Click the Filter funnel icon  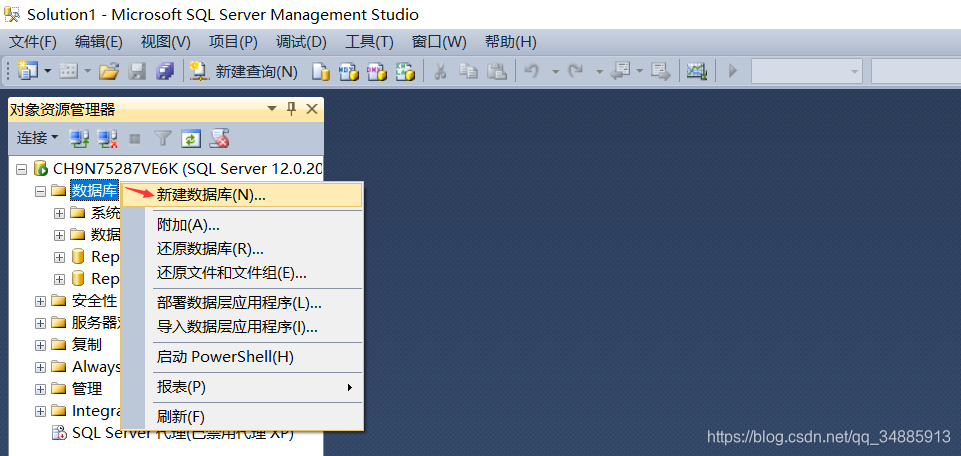(162, 139)
